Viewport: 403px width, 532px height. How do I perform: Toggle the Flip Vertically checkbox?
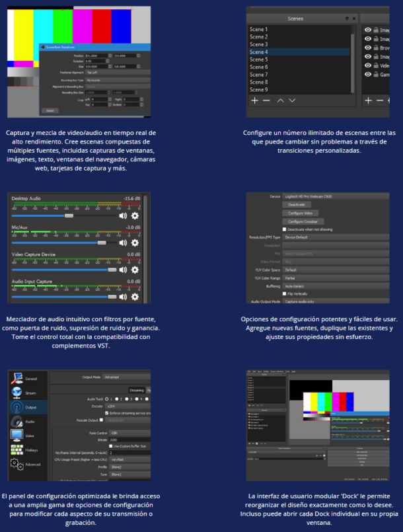coord(285,293)
